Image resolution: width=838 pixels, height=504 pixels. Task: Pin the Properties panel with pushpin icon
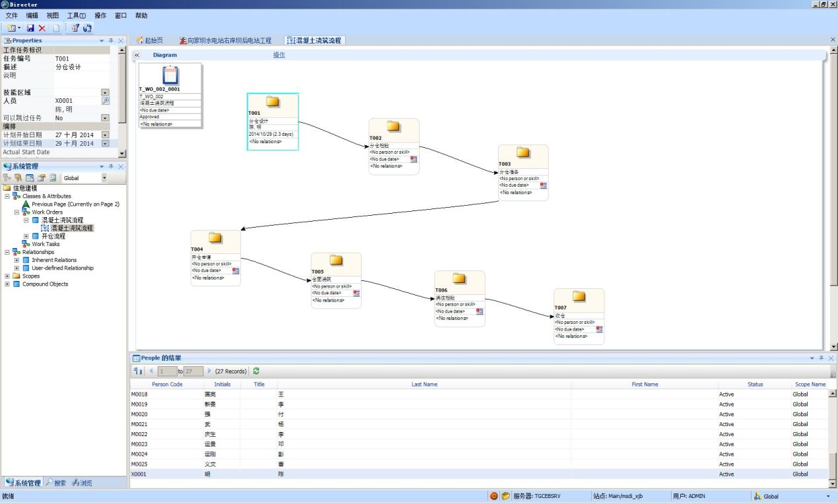coord(111,41)
